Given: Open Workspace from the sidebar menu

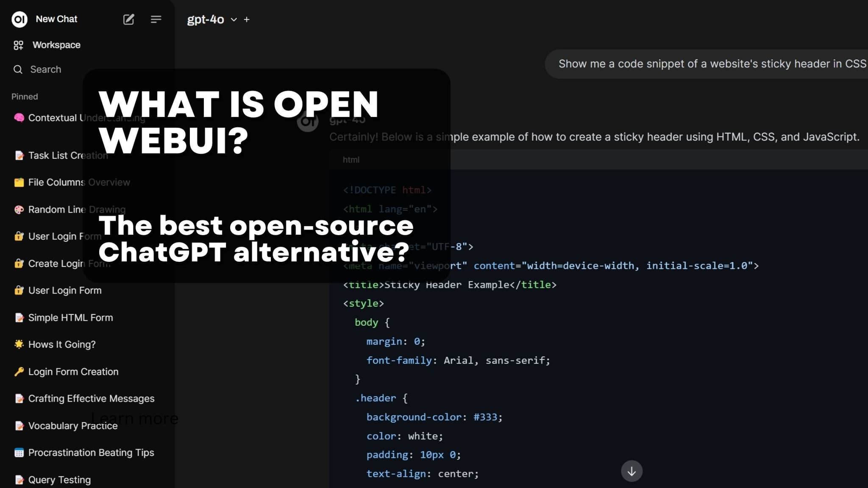Looking at the screenshot, I should pyautogui.click(x=57, y=44).
